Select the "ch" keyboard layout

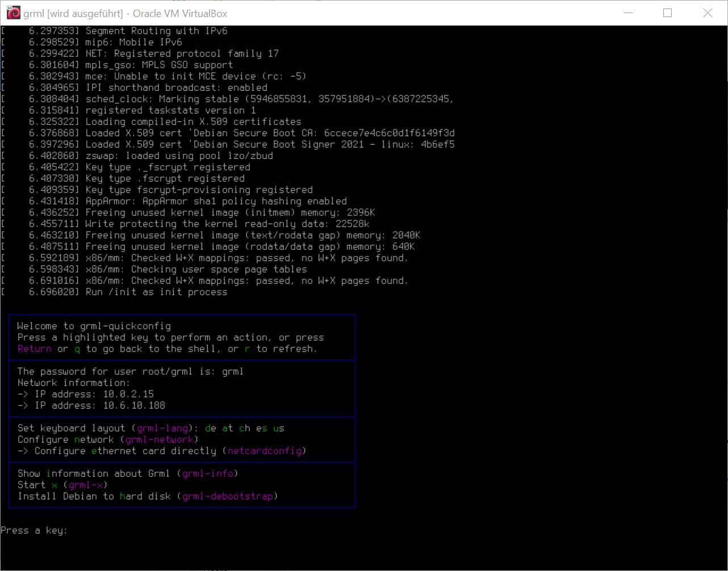tap(244, 428)
